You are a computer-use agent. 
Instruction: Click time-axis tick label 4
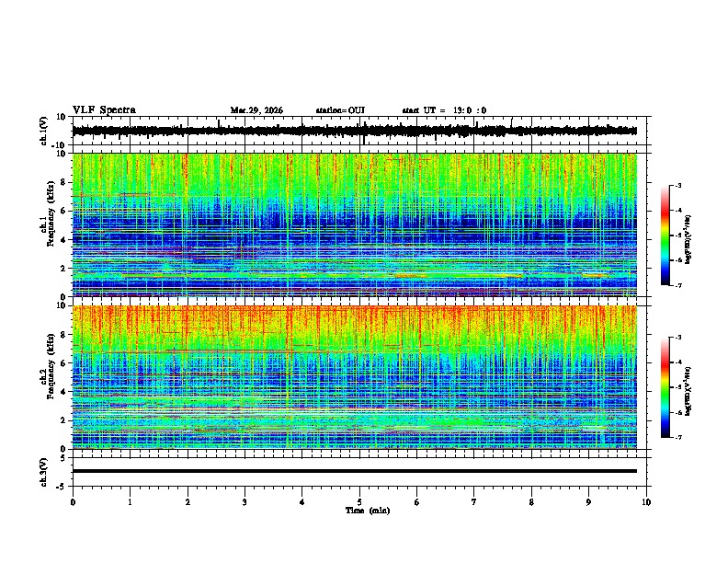(x=302, y=502)
